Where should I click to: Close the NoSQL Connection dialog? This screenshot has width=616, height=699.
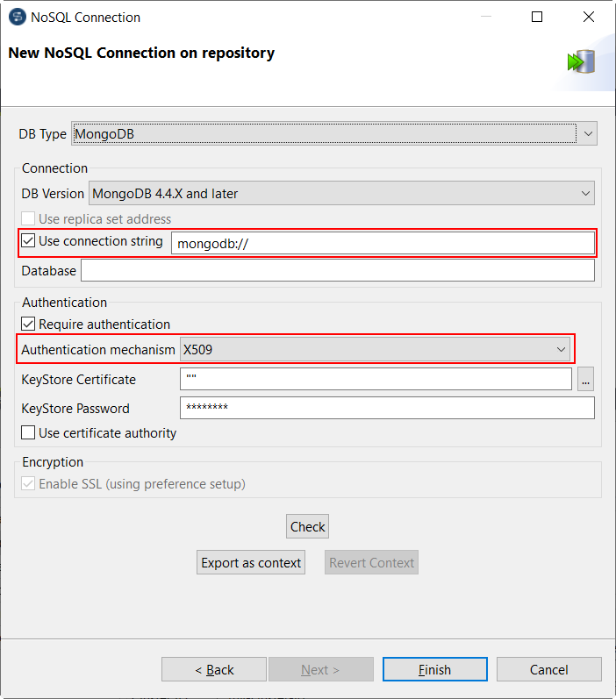point(588,18)
